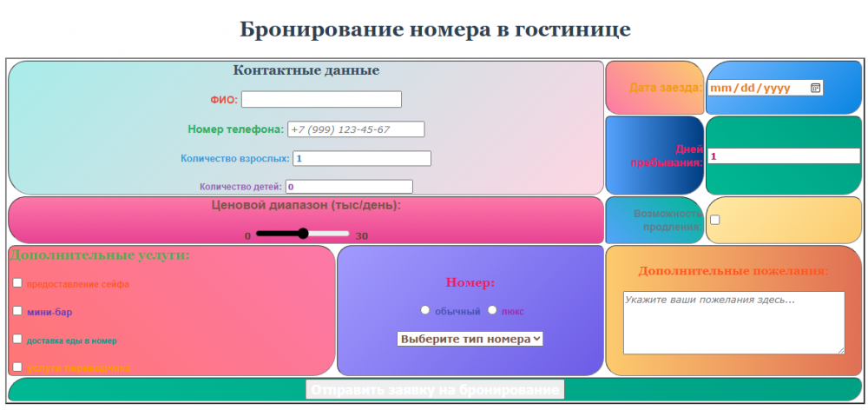Click the 'Дата заезда' date field
The height and width of the screenshot is (410, 868).
click(765, 88)
